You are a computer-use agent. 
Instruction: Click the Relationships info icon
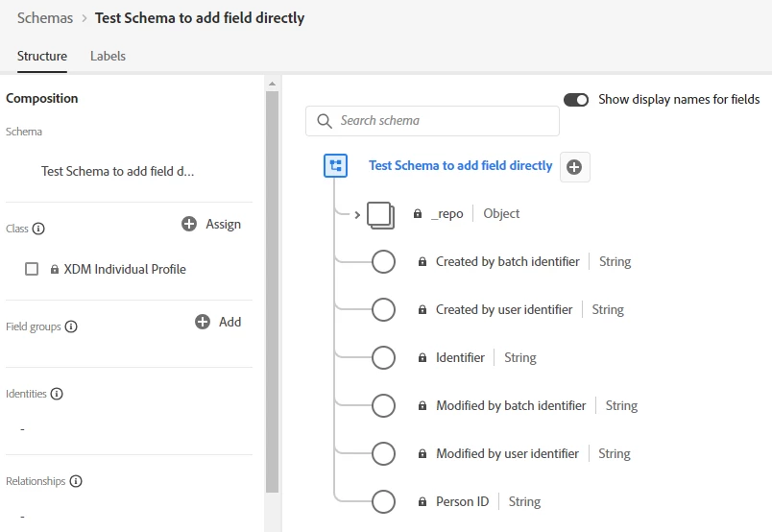coord(76,481)
